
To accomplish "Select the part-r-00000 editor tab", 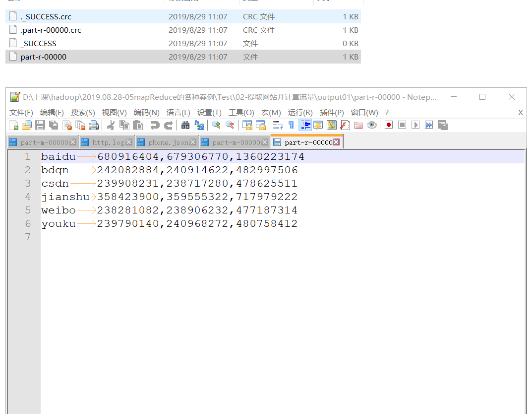I will coord(307,142).
